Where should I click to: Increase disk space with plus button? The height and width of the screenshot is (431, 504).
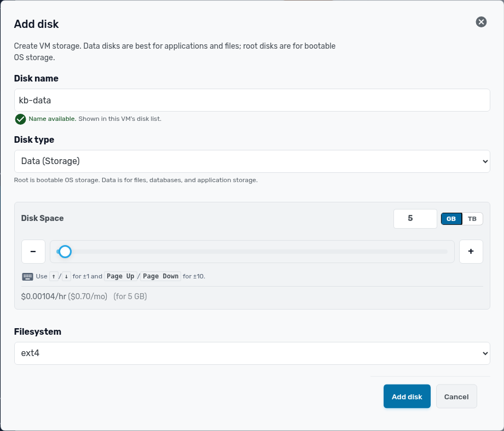(x=471, y=252)
